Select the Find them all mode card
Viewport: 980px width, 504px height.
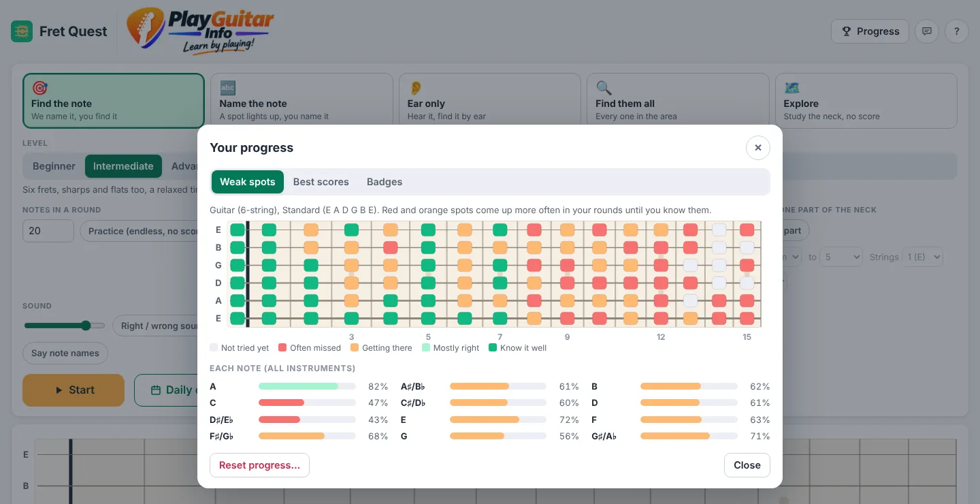coord(678,101)
